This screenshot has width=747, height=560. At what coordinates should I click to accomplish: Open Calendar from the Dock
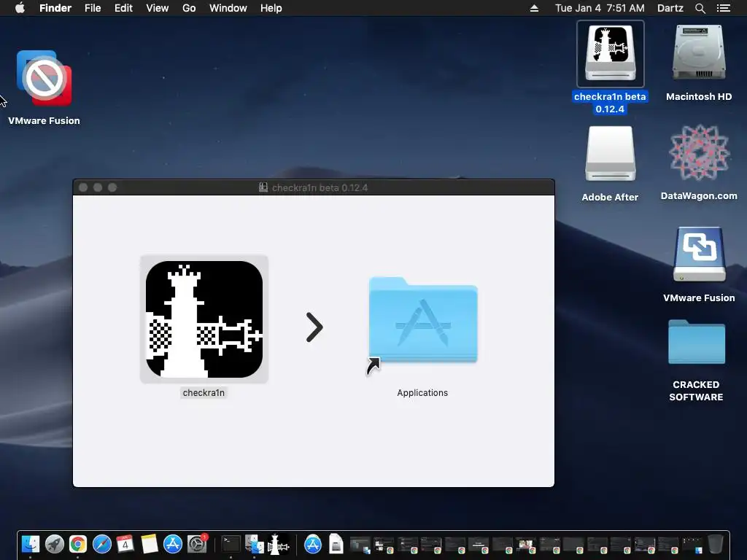(125, 544)
